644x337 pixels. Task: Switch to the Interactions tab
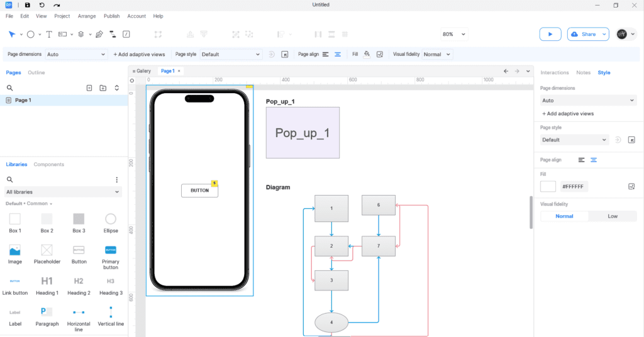[x=554, y=73]
